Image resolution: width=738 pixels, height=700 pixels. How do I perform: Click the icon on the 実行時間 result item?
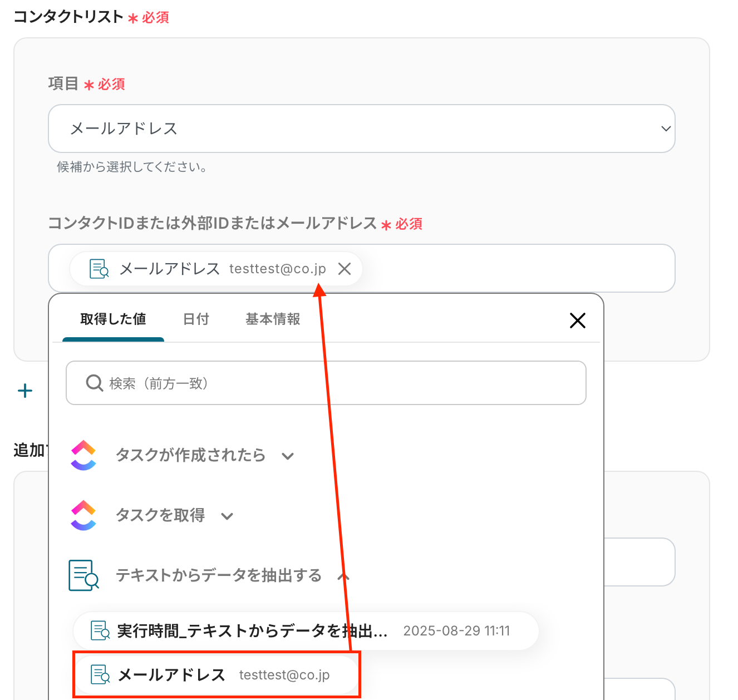coord(100,630)
